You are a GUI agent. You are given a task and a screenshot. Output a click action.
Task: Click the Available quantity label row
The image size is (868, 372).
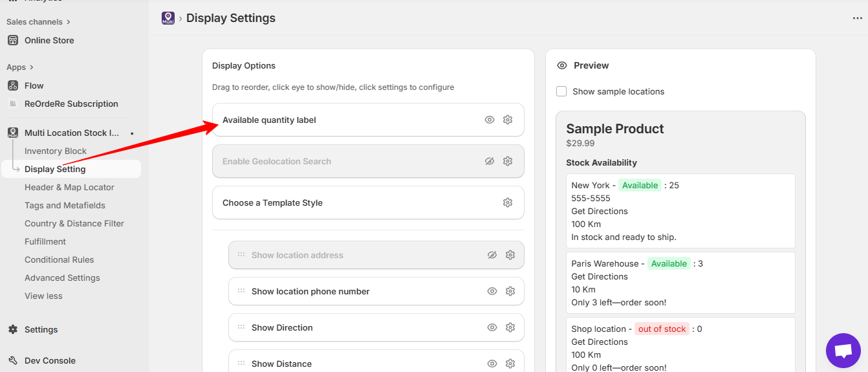[368, 120]
